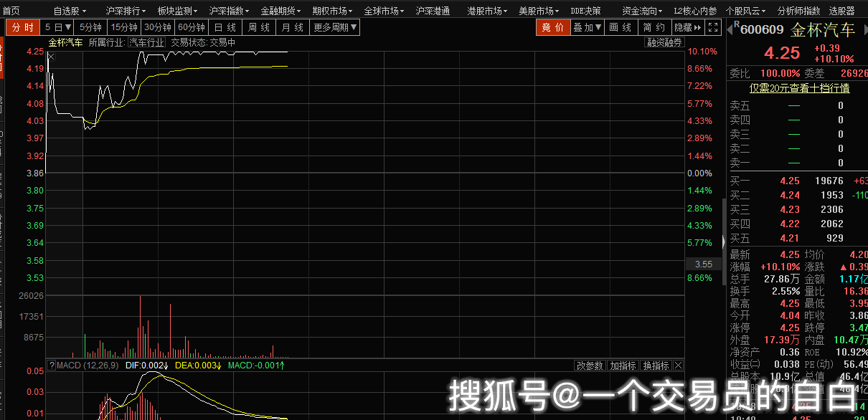Open the MACD help question-mark icon
Image resolution: width=868 pixels, height=420 pixels.
click(x=51, y=366)
